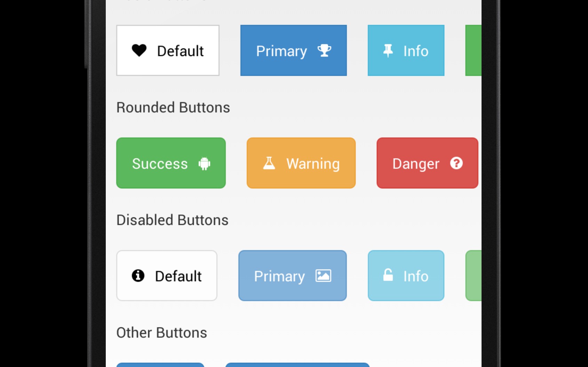Screen dimensions: 588x367
Task: Click the narrow blue button under Other Buttons
Action: pos(160,365)
